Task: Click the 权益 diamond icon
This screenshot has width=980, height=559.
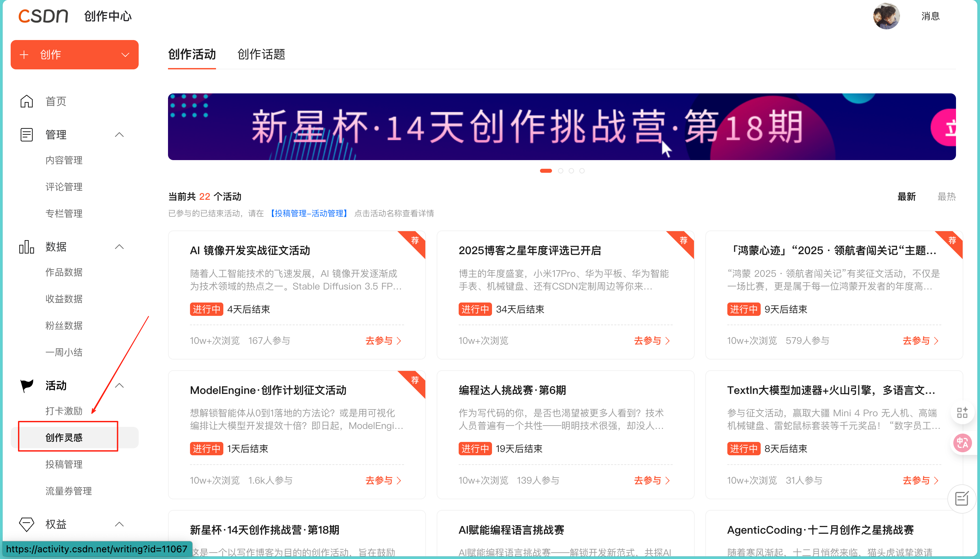Action: pos(26,524)
